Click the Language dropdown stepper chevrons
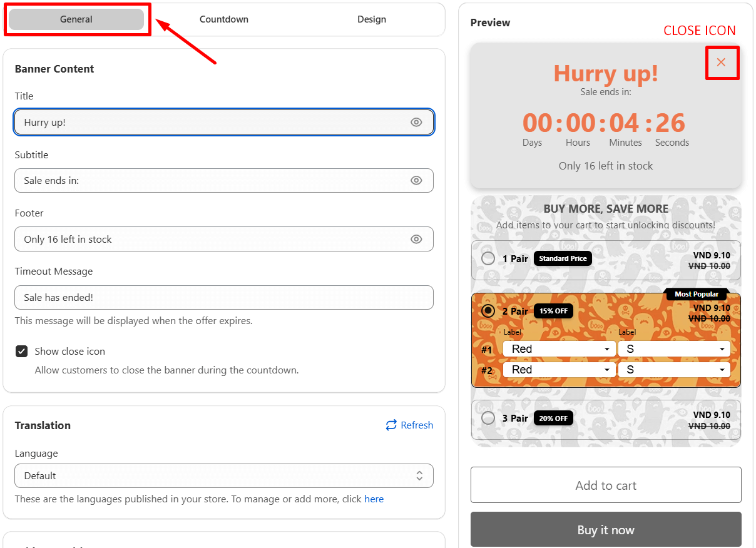Screen dimensions: 756x548 pyautogui.click(x=419, y=475)
